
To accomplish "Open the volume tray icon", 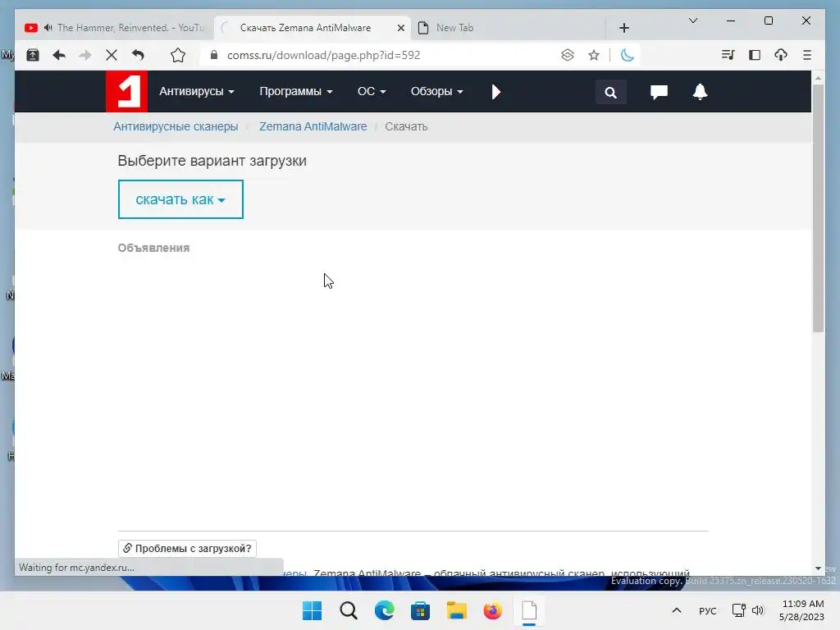I will tap(757, 610).
